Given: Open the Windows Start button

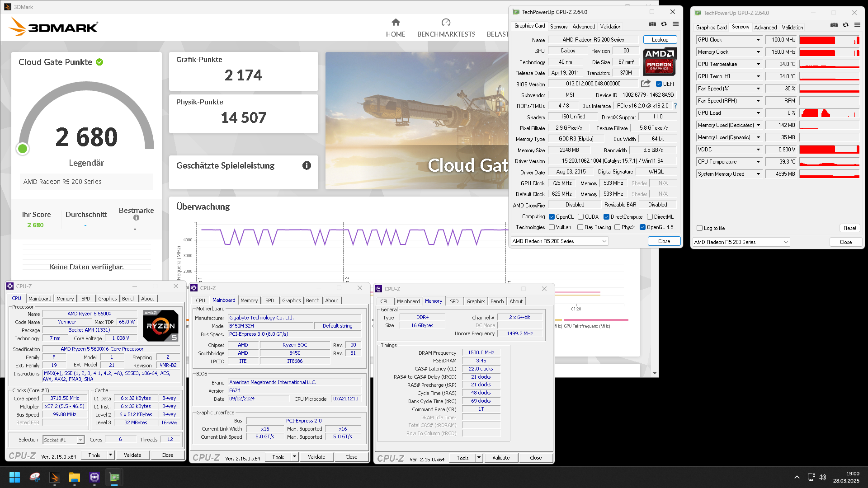Looking at the screenshot, I should 14,477.
